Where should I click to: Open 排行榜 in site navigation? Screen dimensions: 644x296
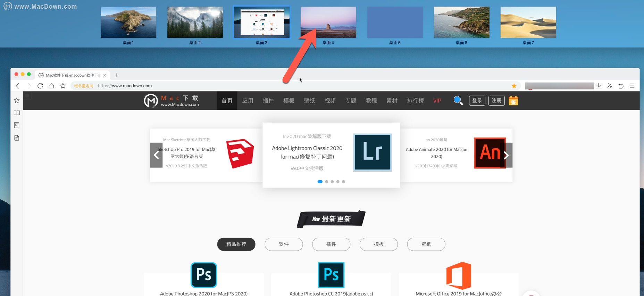pyautogui.click(x=416, y=101)
